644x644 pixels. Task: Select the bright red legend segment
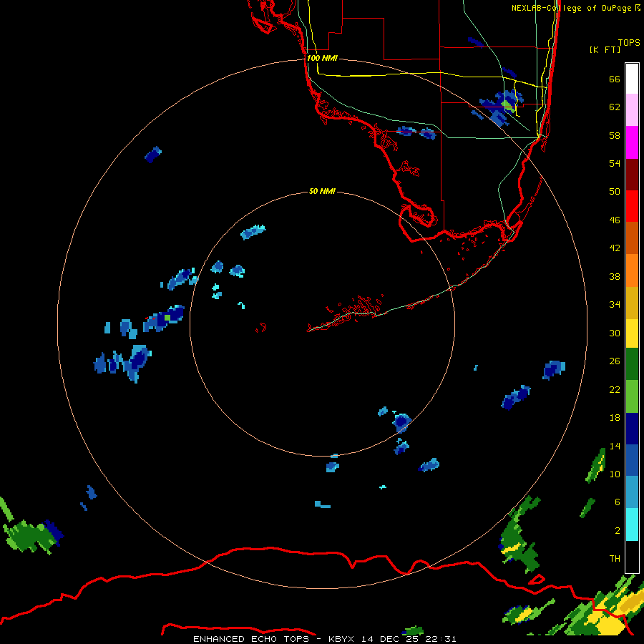click(x=632, y=206)
